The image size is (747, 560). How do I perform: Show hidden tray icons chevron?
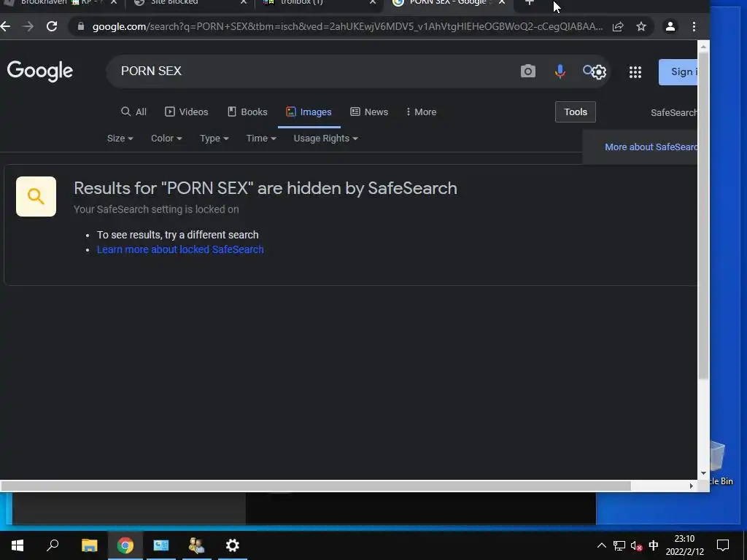tap(601, 545)
